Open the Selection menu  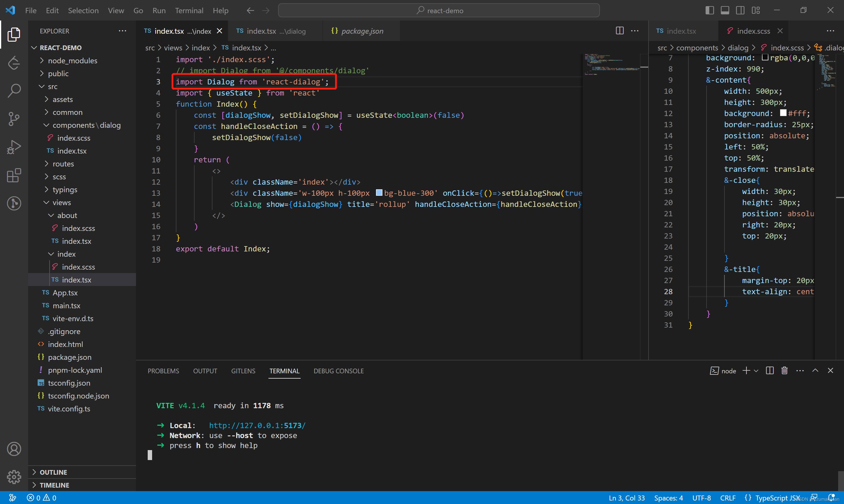coord(83,11)
